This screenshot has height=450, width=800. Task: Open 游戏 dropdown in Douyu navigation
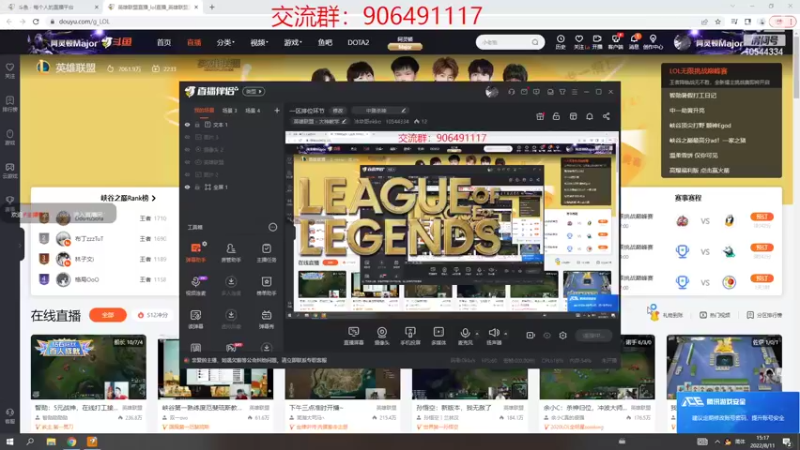[292, 42]
